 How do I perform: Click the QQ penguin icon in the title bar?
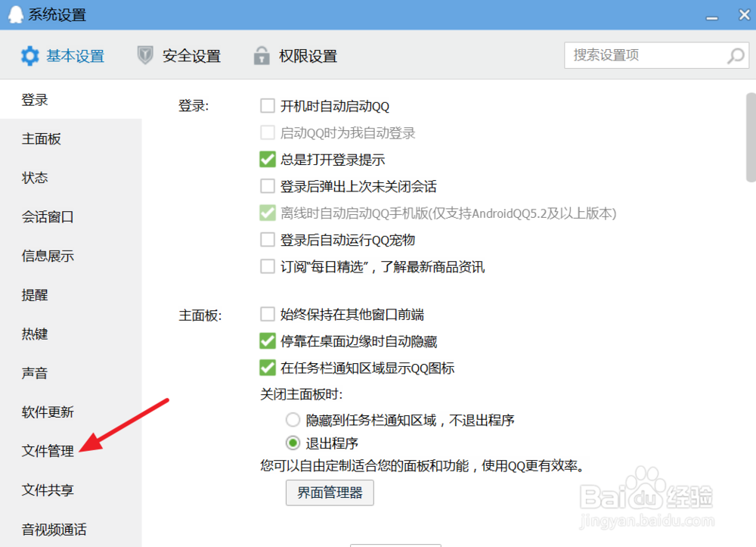click(x=15, y=14)
